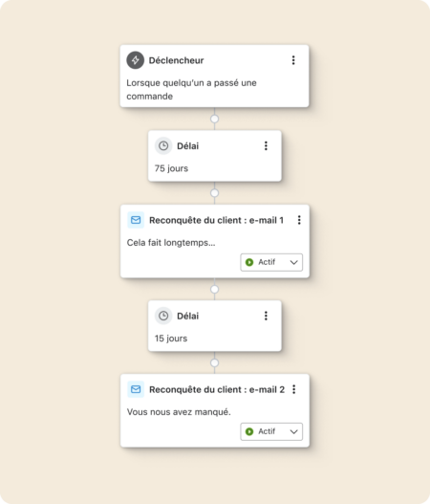The height and width of the screenshot is (504, 430).
Task: Click the chevron arrow in e-mail 1 Actif dropdown
Action: (x=294, y=263)
